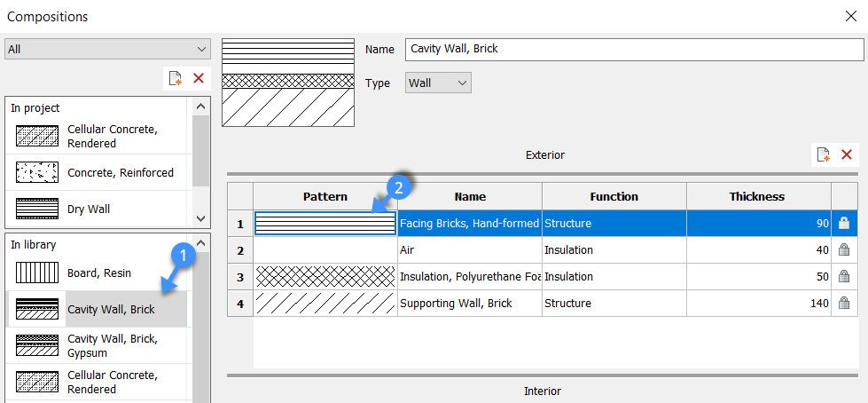Viewport: 868px width, 403px height.
Task: Delete composition with red X above project list
Action: pos(199,78)
